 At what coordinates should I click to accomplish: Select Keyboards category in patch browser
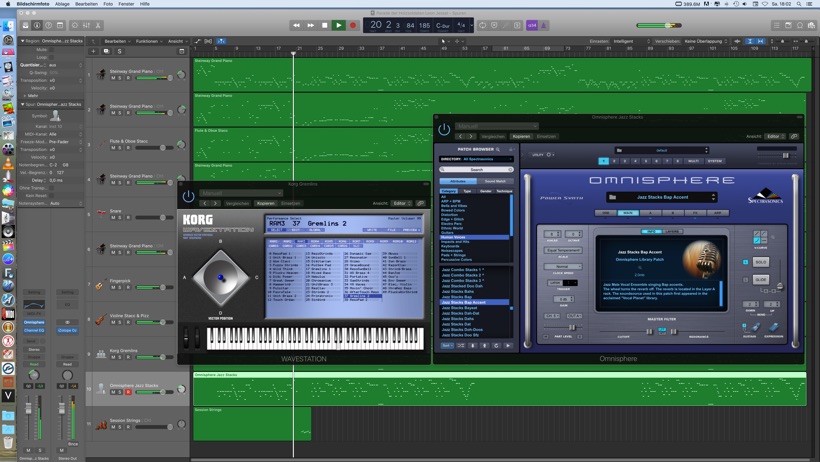coord(450,246)
